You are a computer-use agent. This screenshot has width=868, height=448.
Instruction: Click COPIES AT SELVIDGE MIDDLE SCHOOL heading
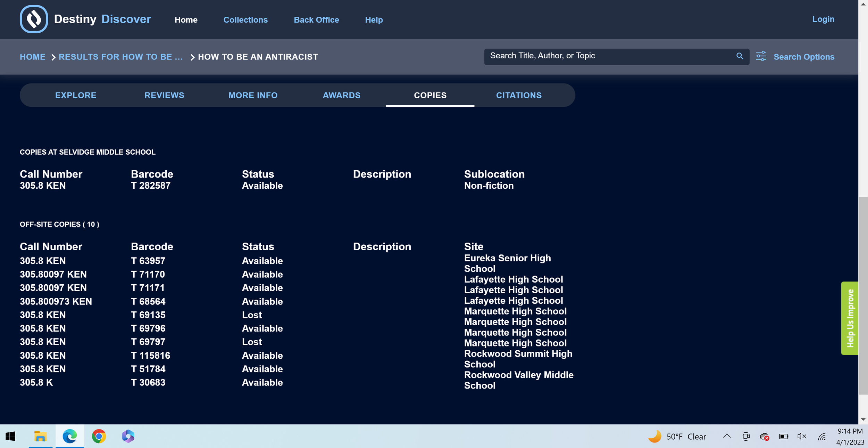87,152
